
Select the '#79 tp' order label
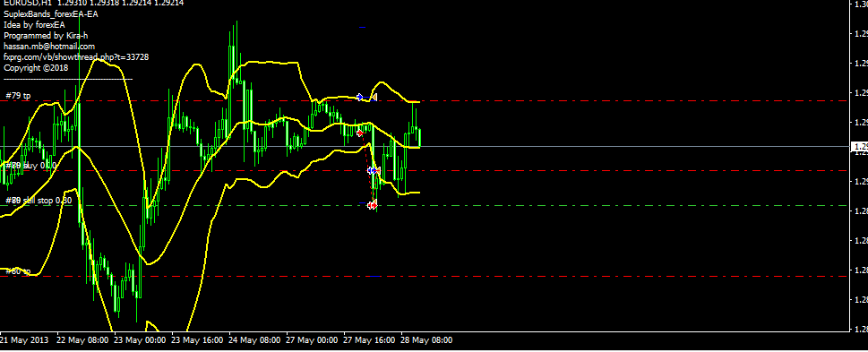tap(18, 95)
